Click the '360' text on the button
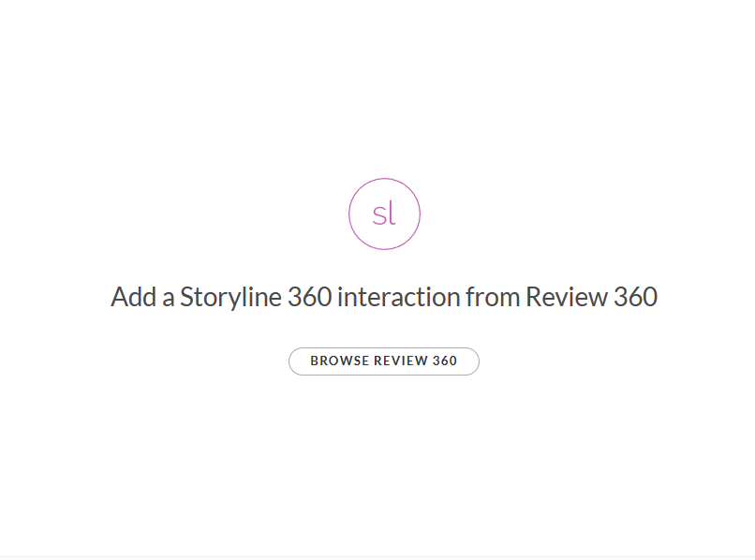The height and width of the screenshot is (560, 755). tap(445, 361)
